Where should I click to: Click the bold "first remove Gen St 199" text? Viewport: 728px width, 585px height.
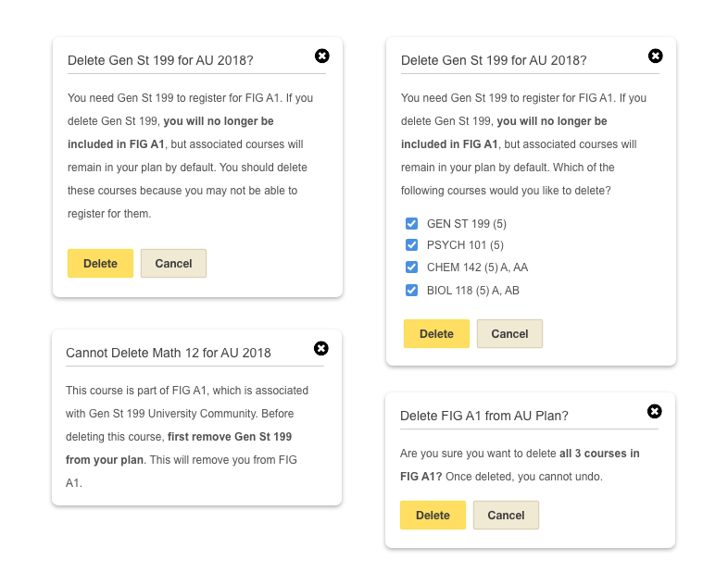(230, 436)
